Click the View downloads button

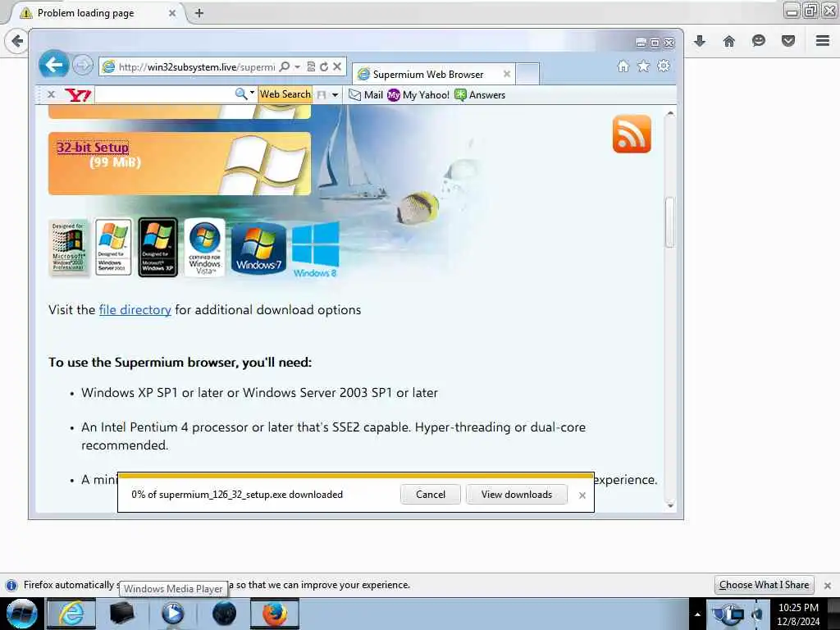pyautogui.click(x=517, y=495)
